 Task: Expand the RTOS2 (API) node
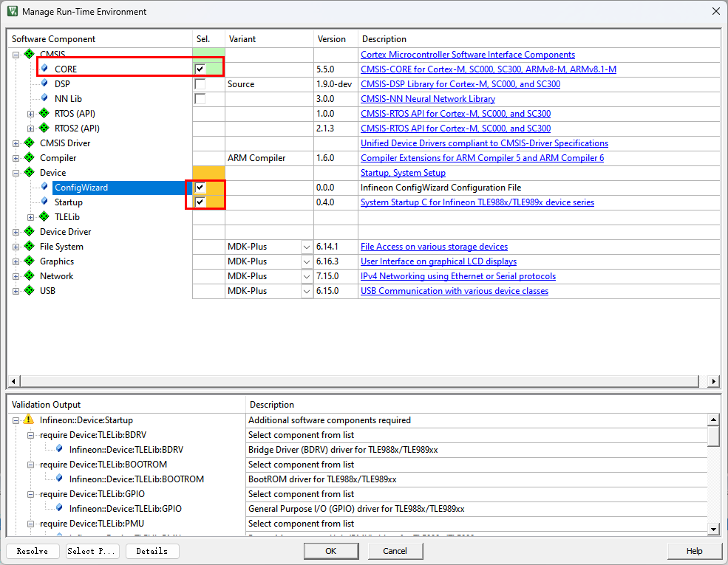coord(30,129)
